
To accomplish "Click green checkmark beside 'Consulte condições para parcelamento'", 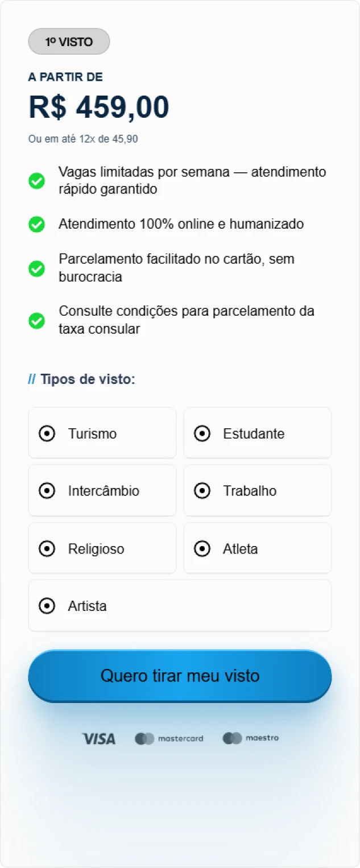I will coord(37,321).
